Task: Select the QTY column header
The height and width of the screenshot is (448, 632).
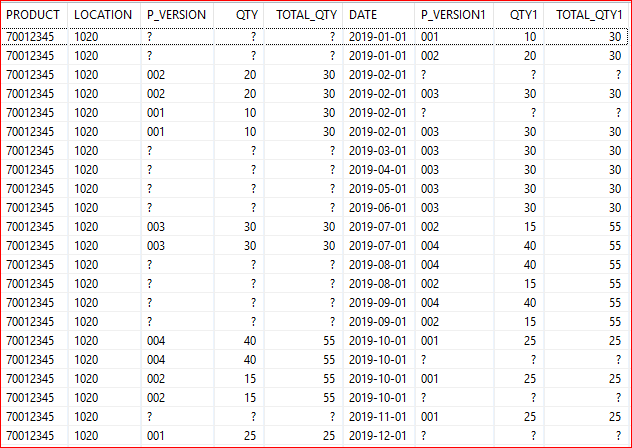Action: 247,15
